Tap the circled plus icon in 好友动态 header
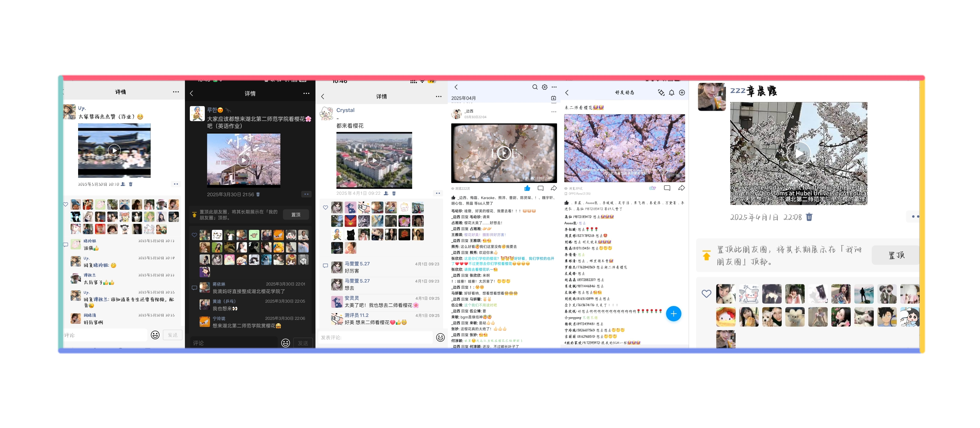Viewport: 980px width, 428px height. click(682, 92)
